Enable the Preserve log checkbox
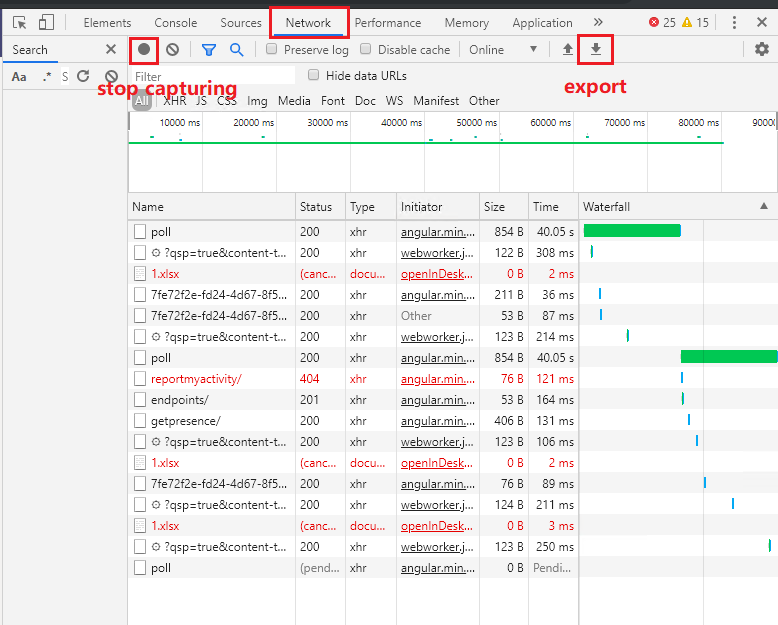The width and height of the screenshot is (778, 625). pyautogui.click(x=272, y=49)
